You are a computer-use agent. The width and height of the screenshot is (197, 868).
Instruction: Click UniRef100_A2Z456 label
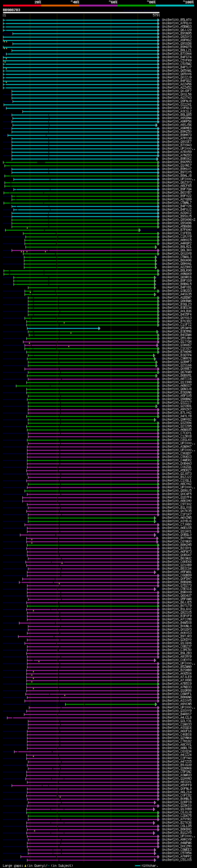click(x=177, y=84)
